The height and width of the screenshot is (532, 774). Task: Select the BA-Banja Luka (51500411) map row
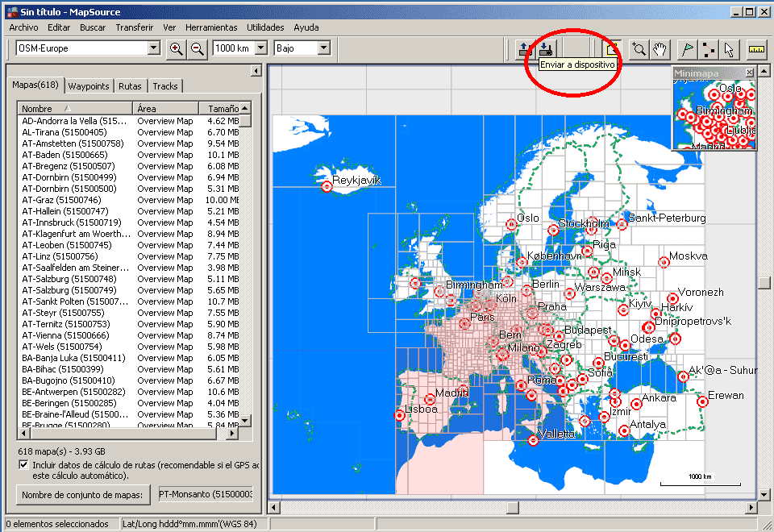pos(129,358)
